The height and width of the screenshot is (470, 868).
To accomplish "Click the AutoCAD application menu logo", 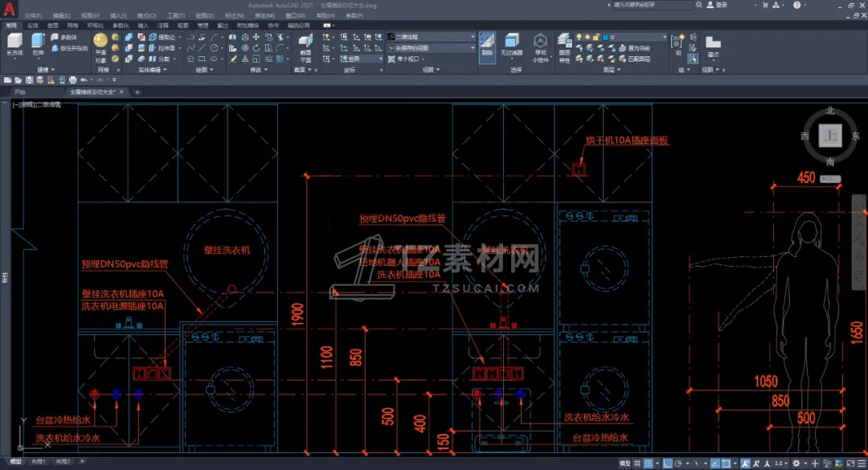I will [x=10, y=8].
